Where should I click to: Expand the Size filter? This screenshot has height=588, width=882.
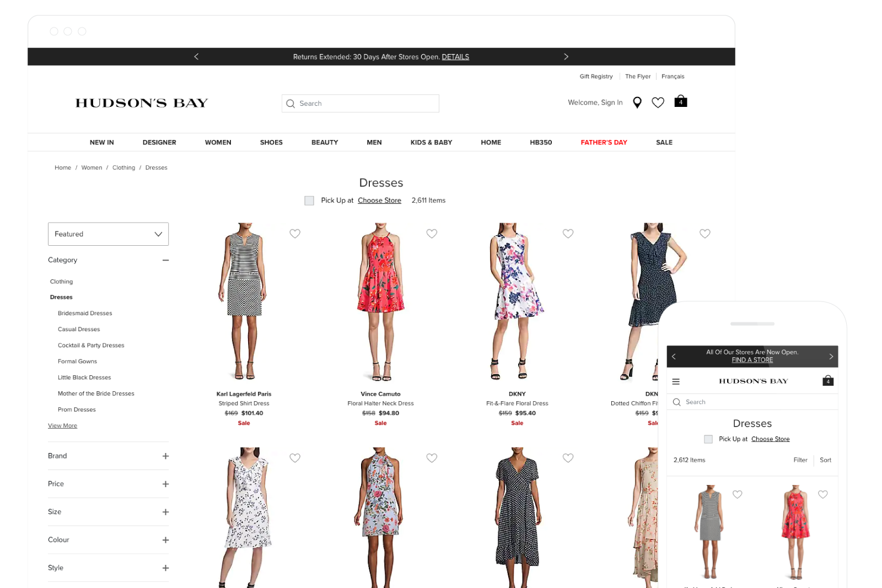tap(165, 512)
